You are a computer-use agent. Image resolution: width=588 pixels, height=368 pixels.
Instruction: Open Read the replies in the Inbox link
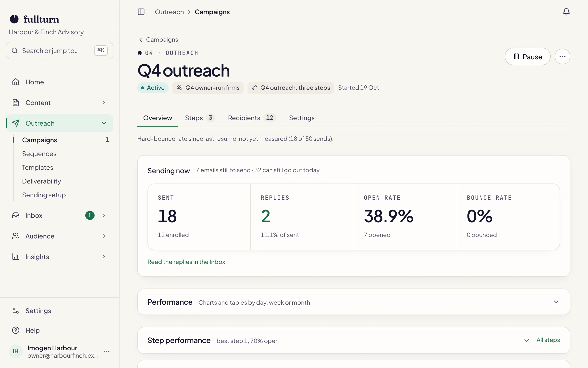186,262
